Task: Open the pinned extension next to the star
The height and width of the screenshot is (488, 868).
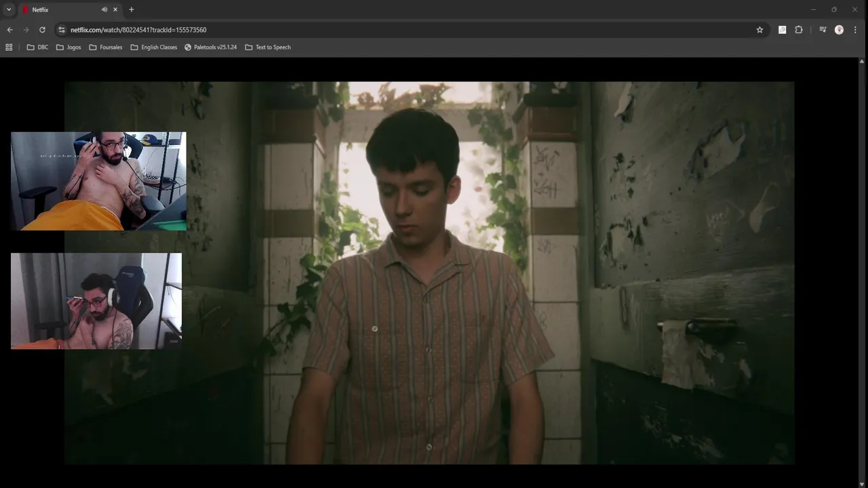Action: tap(782, 30)
